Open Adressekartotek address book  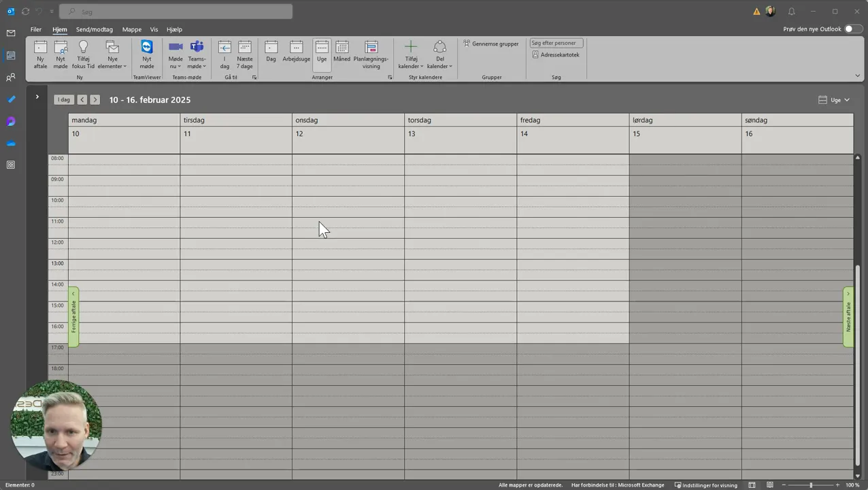tap(556, 54)
